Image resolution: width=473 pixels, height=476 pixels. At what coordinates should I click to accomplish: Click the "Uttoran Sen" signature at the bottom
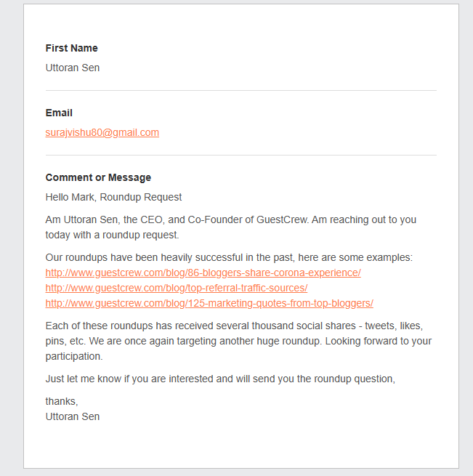[x=73, y=417]
